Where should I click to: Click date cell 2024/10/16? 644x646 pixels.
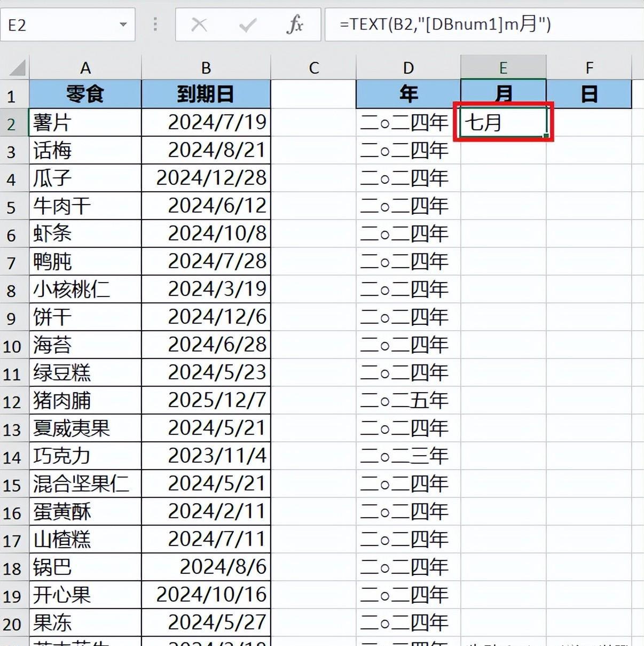206,595
